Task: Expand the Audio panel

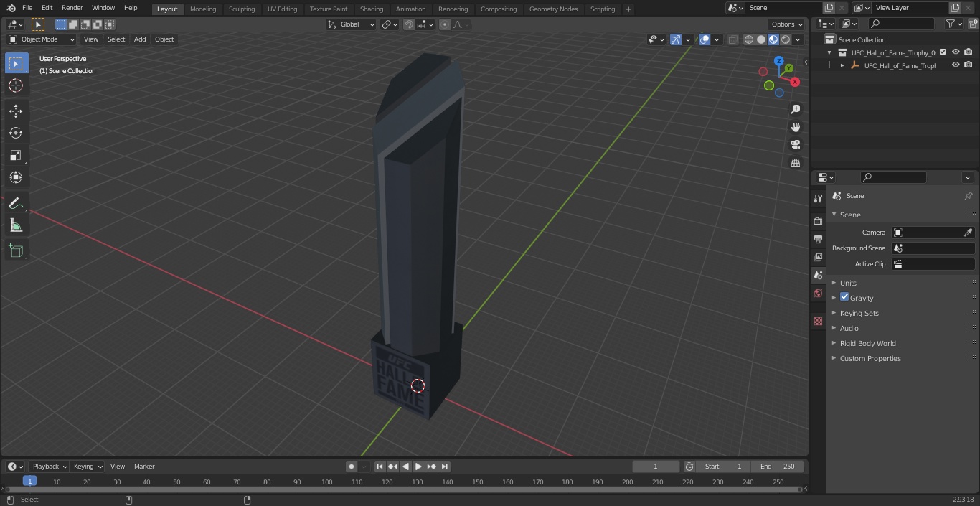Action: coord(849,328)
